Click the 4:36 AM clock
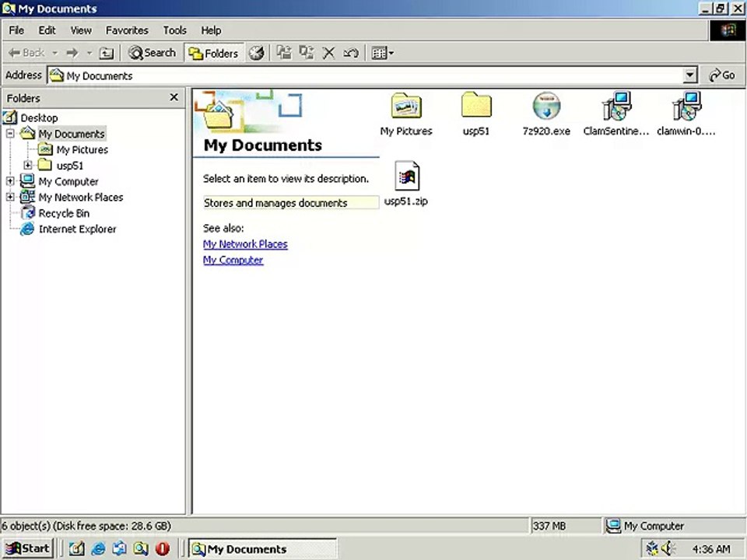Image resolution: width=747 pixels, height=560 pixels. 710,549
